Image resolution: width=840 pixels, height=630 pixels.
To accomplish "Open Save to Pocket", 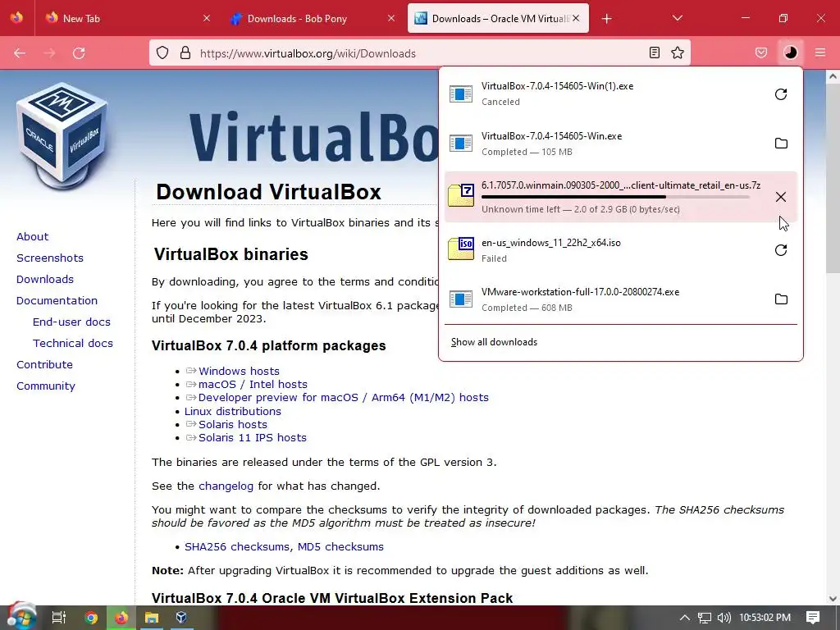I will coord(760,52).
